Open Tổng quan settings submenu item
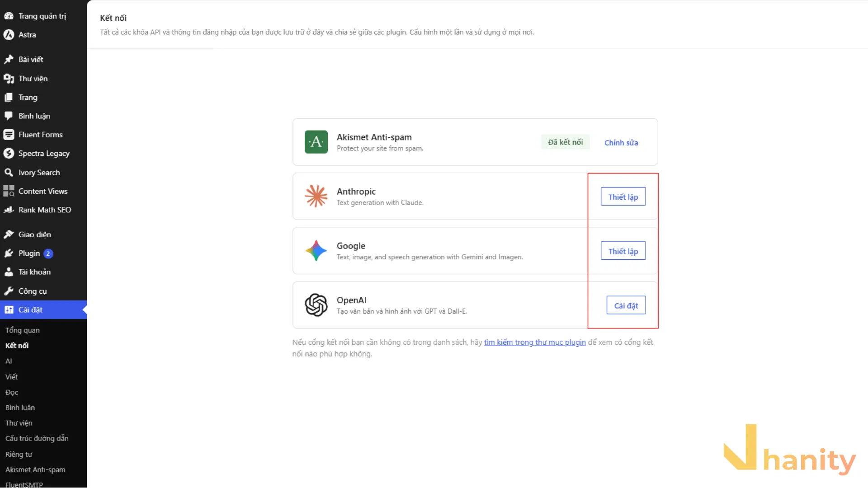The image size is (868, 488). point(23,330)
